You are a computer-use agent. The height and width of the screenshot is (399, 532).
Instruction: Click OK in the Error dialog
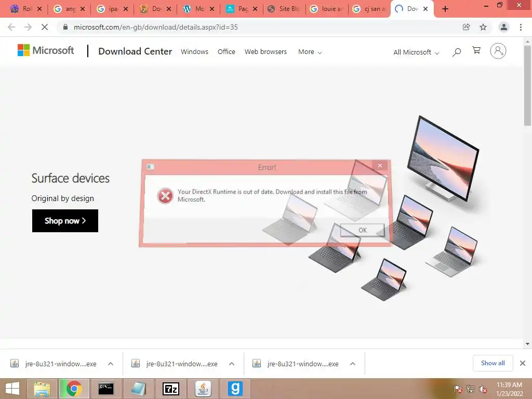coord(362,230)
